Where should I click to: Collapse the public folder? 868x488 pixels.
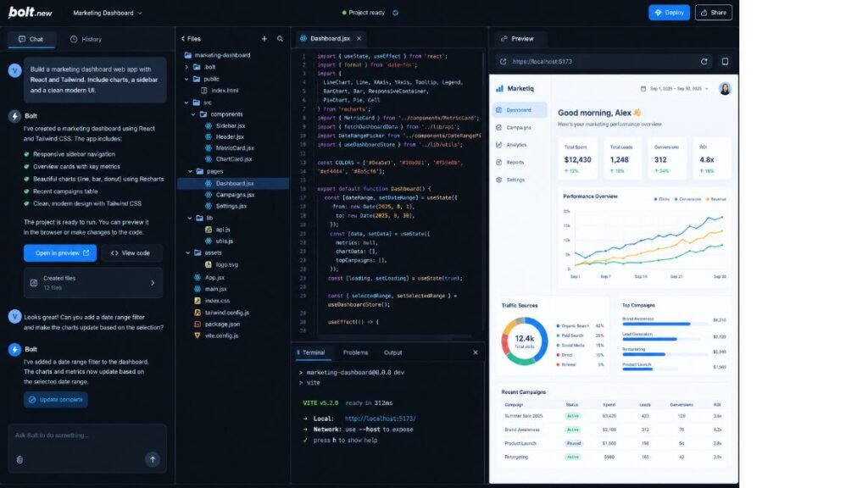click(186, 79)
